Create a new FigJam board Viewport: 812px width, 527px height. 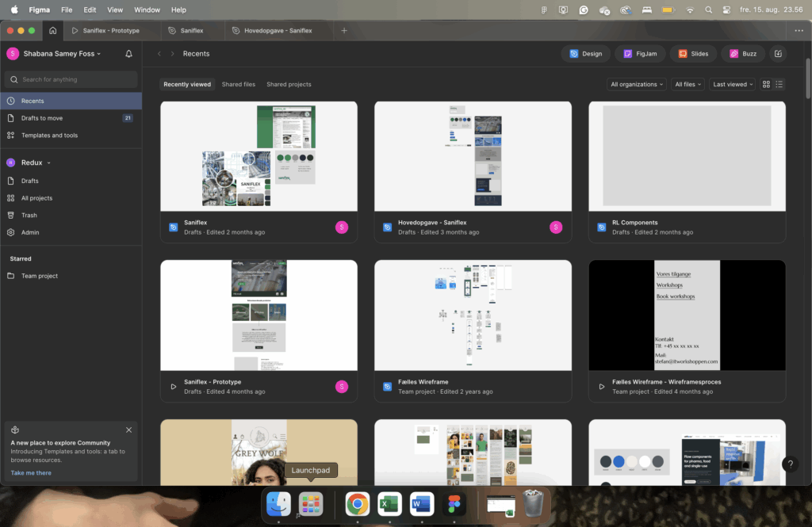pyautogui.click(x=638, y=54)
